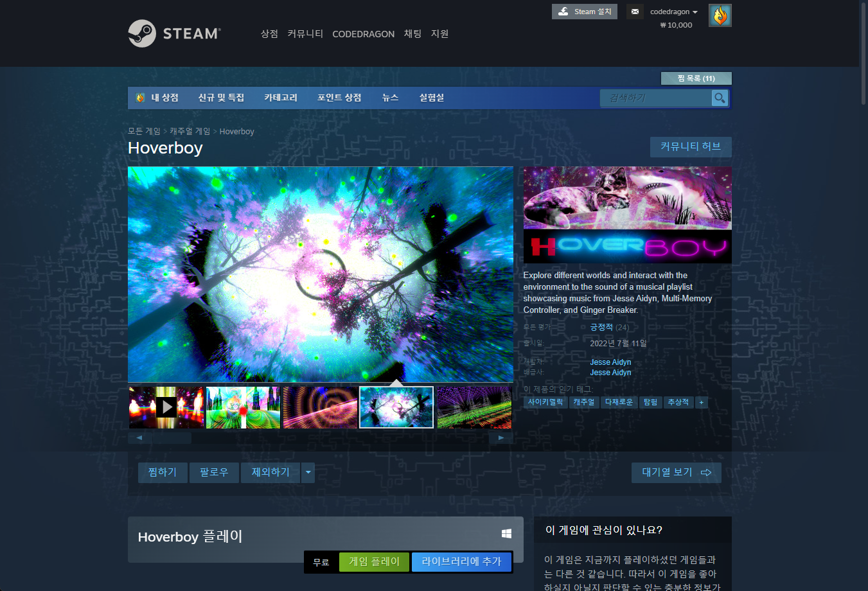
Task: Select the 다채로운 tag
Action: pos(619,402)
